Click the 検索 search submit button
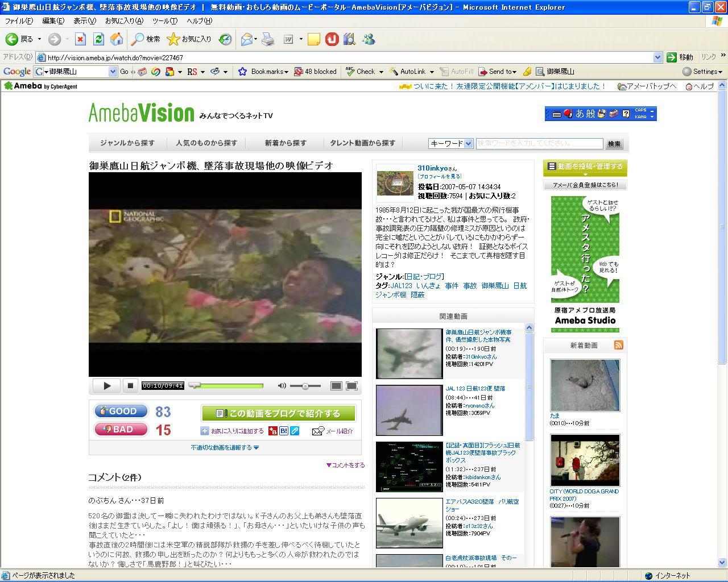Image resolution: width=728 pixels, height=582 pixels. 614,144
